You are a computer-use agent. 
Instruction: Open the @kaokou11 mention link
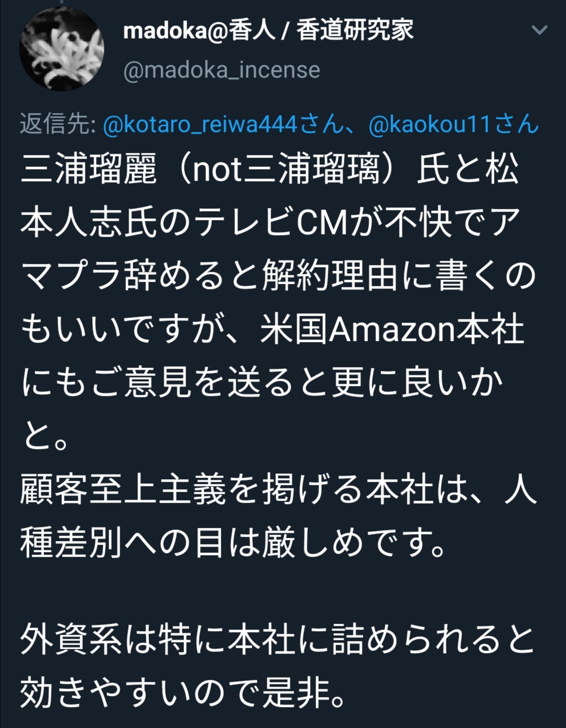pos(429,125)
